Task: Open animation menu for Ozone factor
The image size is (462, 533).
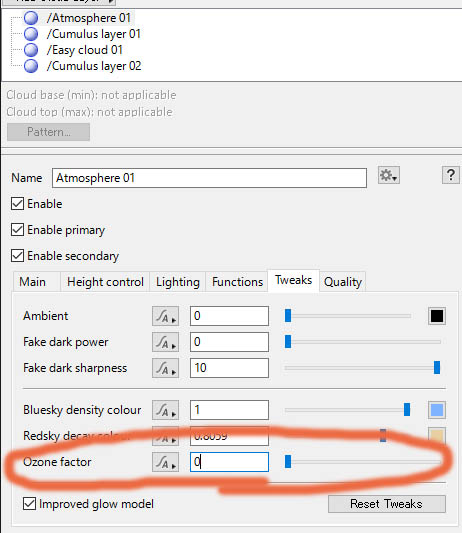Action: click(166, 462)
